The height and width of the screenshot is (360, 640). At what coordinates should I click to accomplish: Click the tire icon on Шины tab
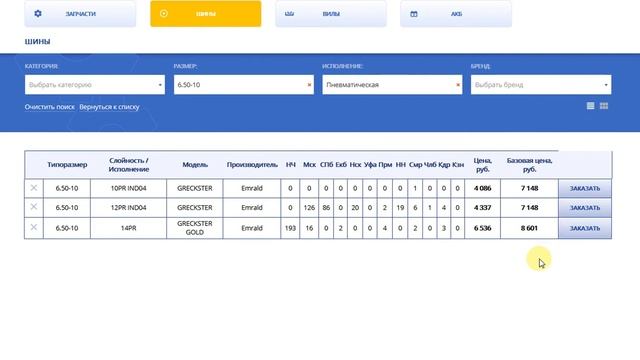[164, 13]
